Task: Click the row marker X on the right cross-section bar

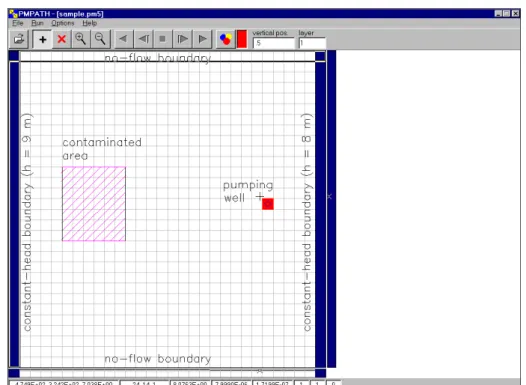Action: click(x=329, y=197)
